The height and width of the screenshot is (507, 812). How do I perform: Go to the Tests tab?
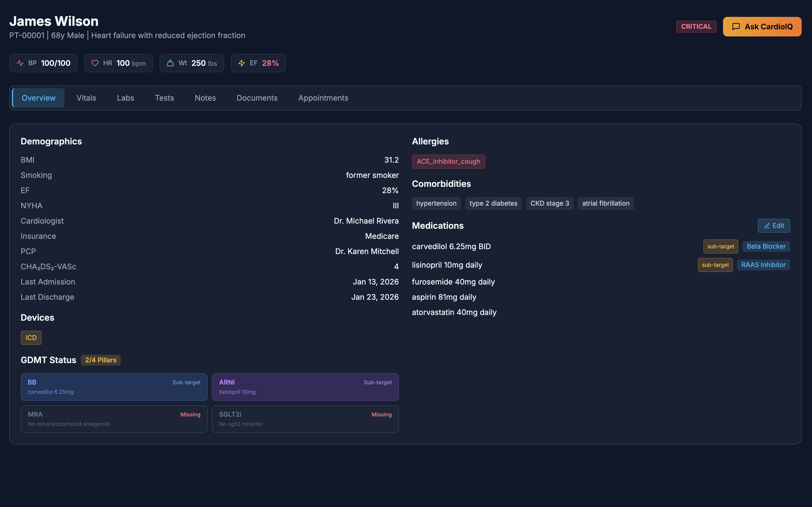tap(164, 98)
